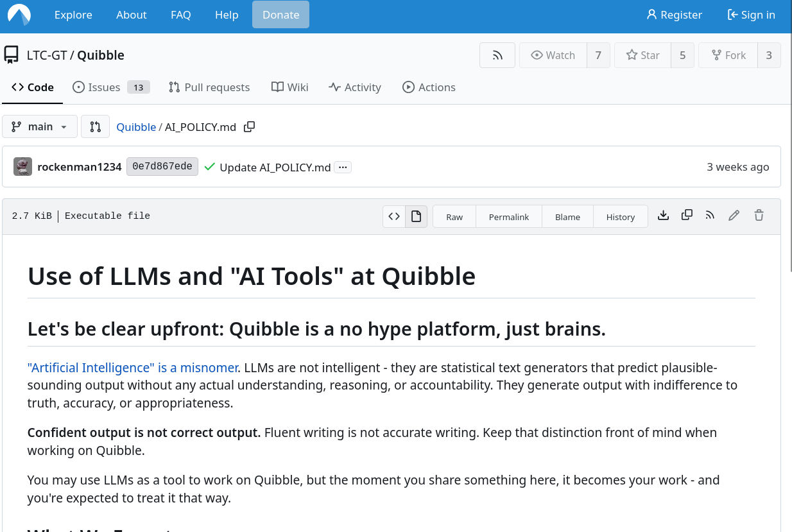Open the Code tab
Viewport: 792px width, 532px height.
click(32, 87)
